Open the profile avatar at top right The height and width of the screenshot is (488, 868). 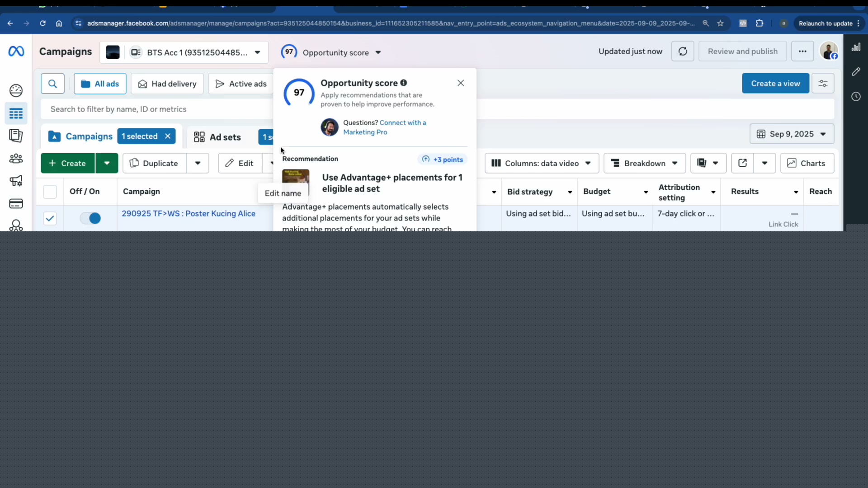(829, 51)
